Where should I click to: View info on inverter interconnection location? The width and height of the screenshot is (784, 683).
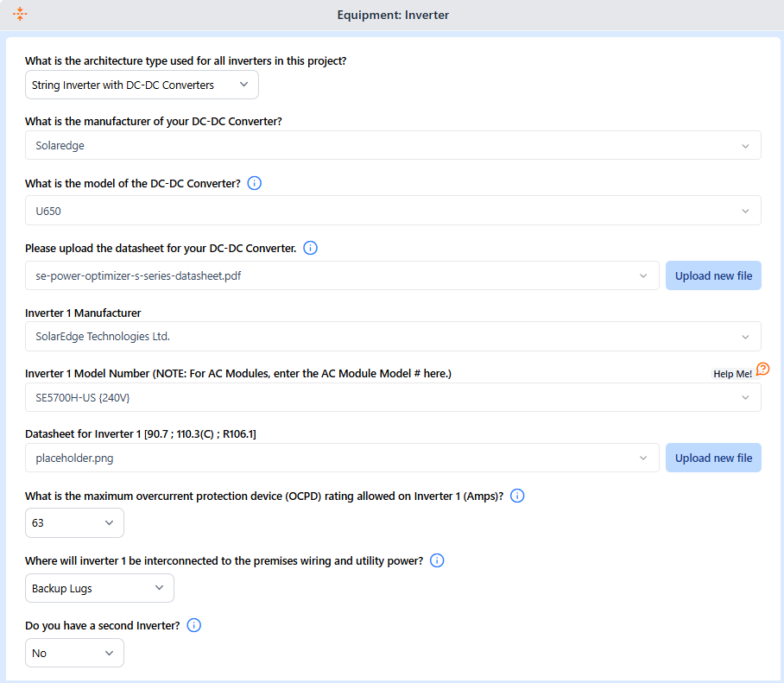[x=437, y=560]
